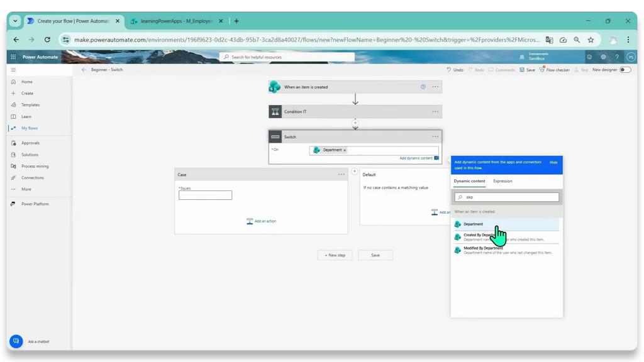This screenshot has width=644, height=362.
Task: Toggle the New designer switch
Action: (625, 70)
